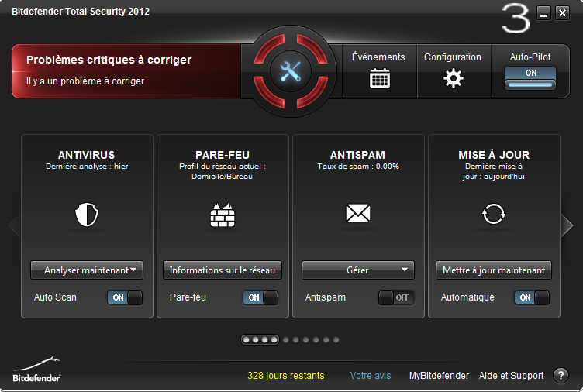Go to next modules with right arrow
583x392 pixels.
[567, 225]
